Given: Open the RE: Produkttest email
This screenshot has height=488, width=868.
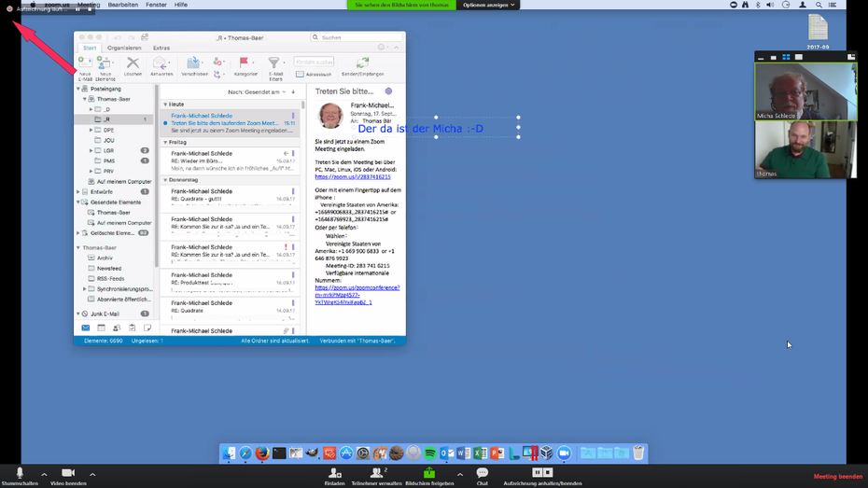Looking at the screenshot, I should (230, 282).
